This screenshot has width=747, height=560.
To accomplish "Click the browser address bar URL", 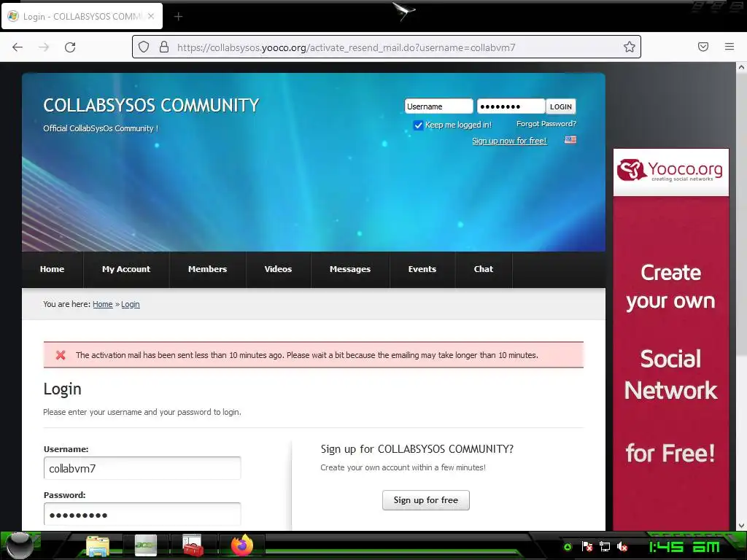I will tap(346, 47).
